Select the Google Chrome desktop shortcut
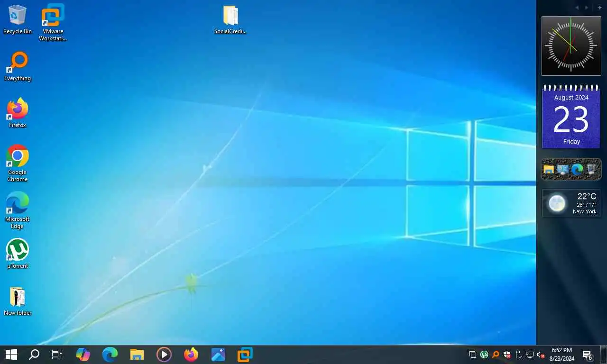This screenshot has height=364, width=607. (x=18, y=163)
